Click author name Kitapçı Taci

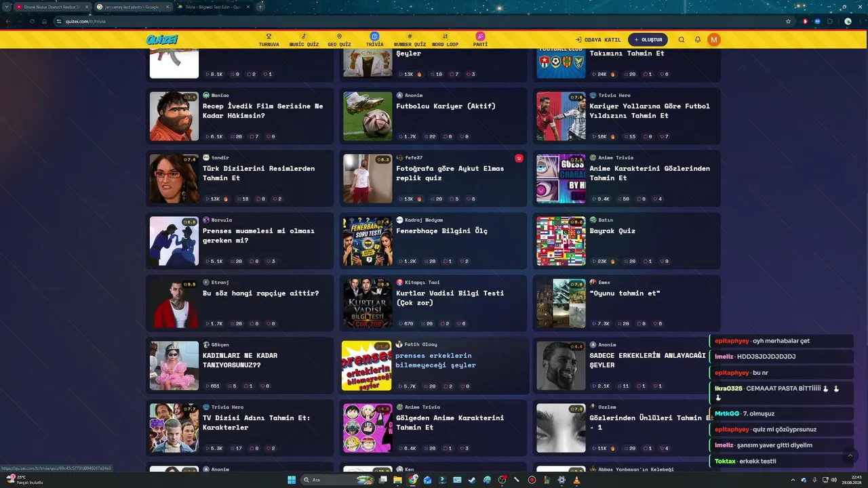[x=422, y=282]
